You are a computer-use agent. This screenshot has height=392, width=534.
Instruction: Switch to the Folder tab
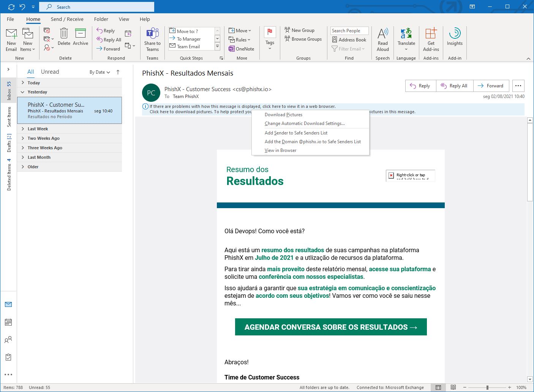101,19
